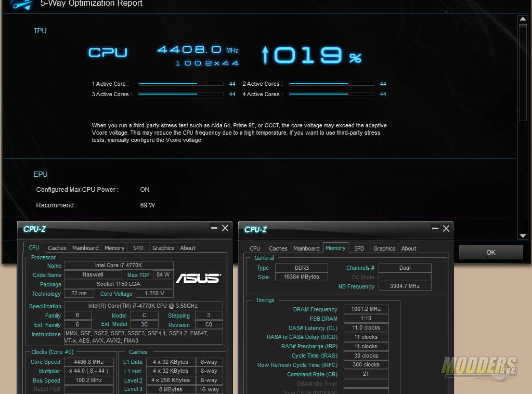Switch to Caches tab in right CPU-Z window
The width and height of the screenshot is (532, 394).
tap(278, 248)
